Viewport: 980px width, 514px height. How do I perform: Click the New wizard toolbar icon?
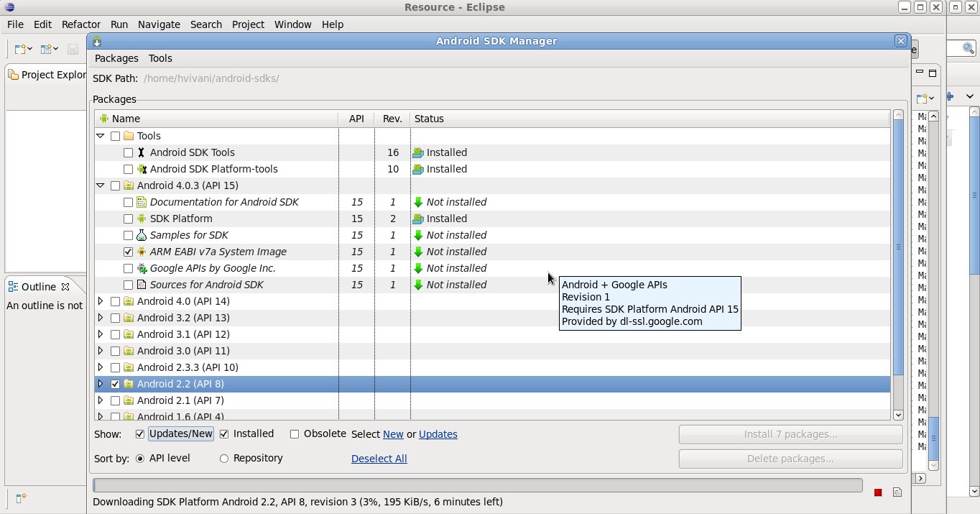click(x=20, y=49)
